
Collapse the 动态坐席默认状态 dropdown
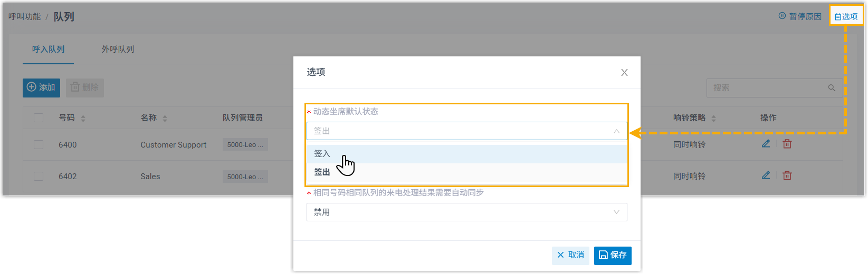616,131
